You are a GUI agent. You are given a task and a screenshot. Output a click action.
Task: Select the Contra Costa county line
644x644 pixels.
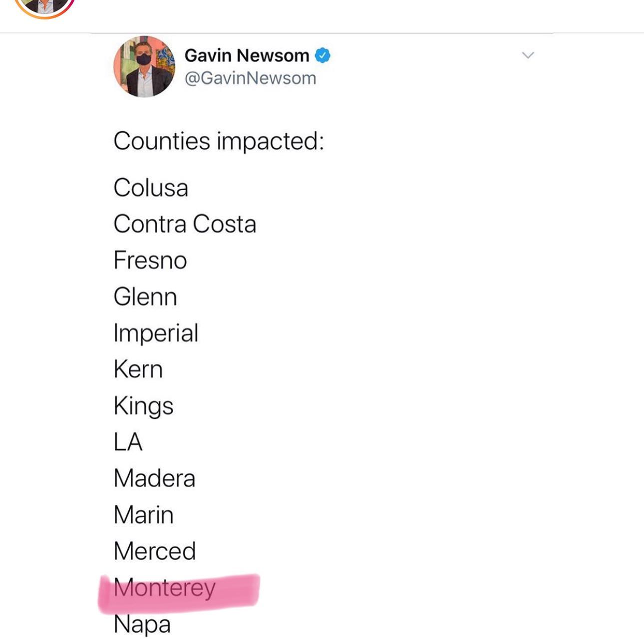[x=185, y=224]
